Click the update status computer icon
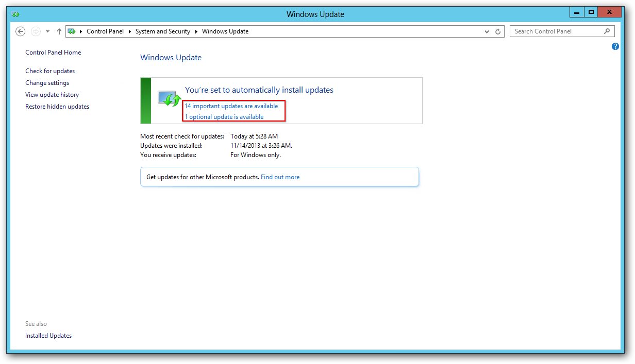Image resolution: width=635 pixels, height=364 pixels. point(169,98)
